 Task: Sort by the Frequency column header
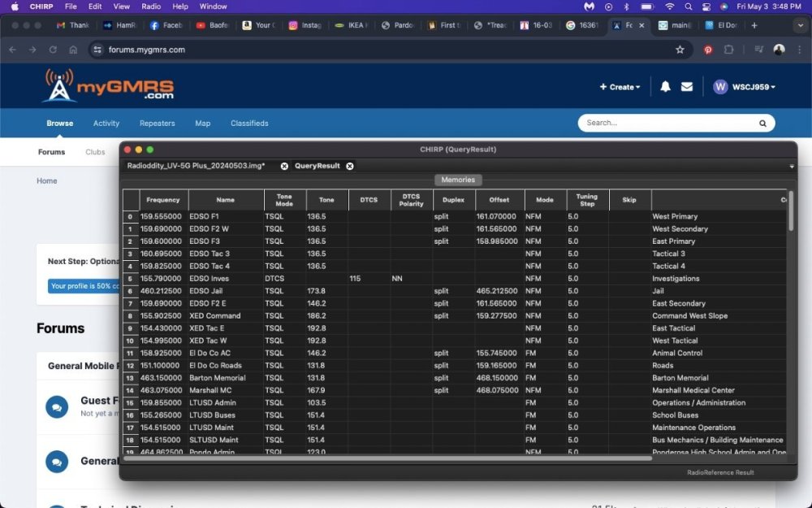pos(163,200)
